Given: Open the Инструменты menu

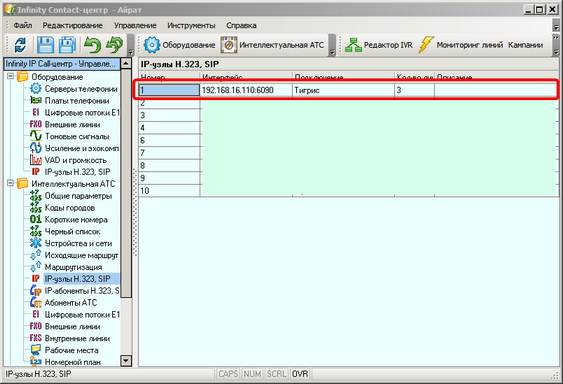Looking at the screenshot, I should (191, 26).
